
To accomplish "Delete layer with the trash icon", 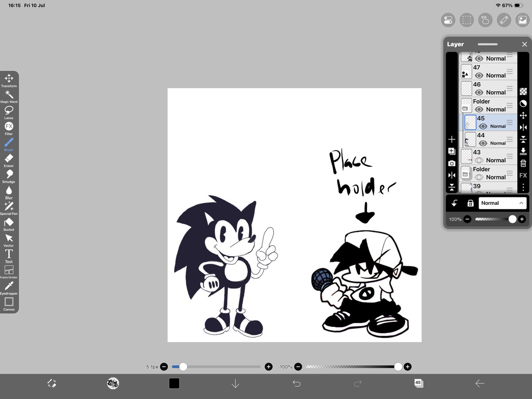I will [523, 163].
